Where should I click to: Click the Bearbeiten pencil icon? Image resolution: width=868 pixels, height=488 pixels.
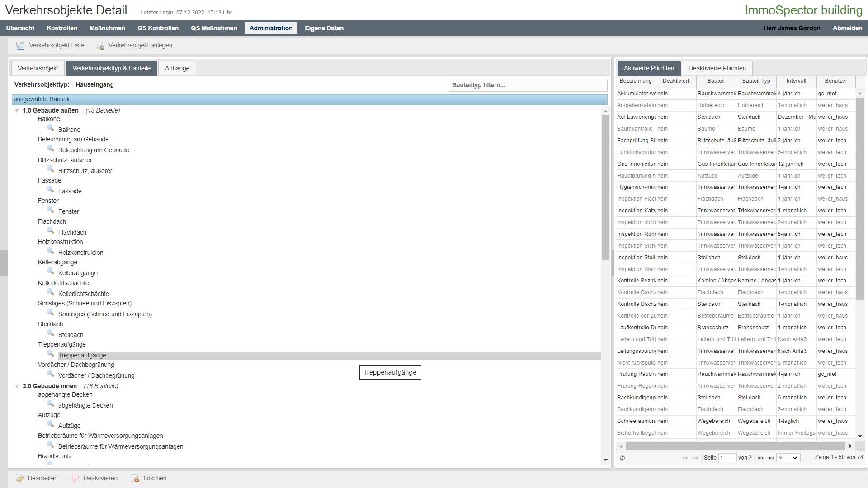tap(19, 478)
